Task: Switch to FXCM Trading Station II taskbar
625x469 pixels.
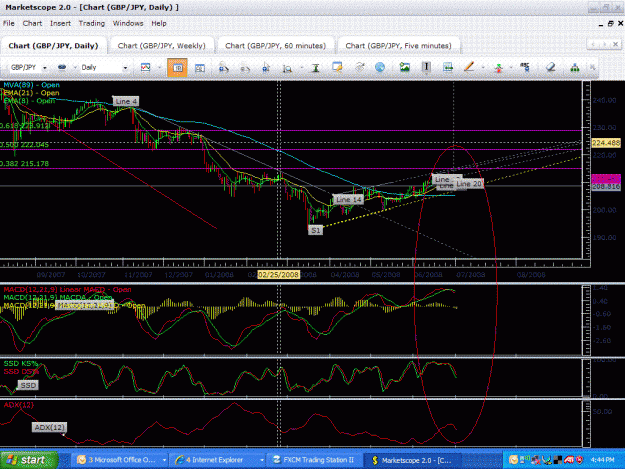Action: point(315,460)
